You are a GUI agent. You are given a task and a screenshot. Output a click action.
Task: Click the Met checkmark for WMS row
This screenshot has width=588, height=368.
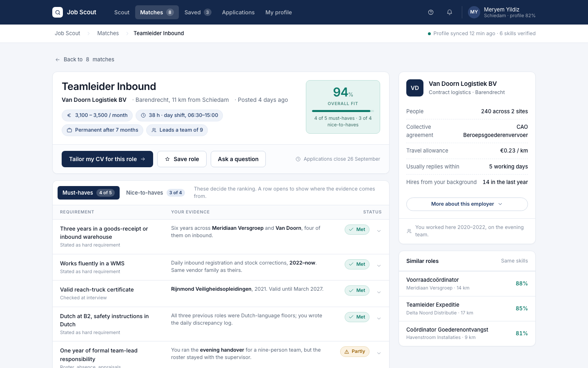point(351,264)
